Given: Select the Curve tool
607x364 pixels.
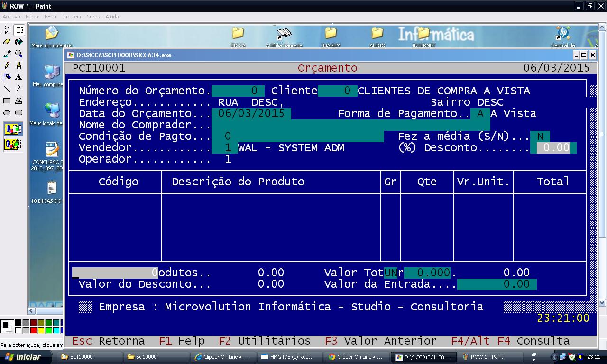Looking at the screenshot, I should [19, 89].
